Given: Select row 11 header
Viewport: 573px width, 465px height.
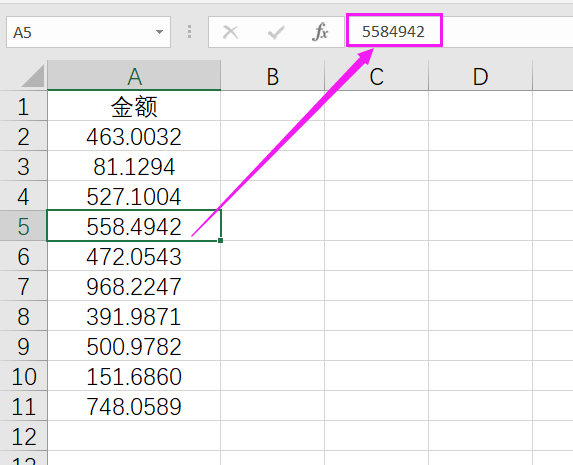Looking at the screenshot, I should pyautogui.click(x=23, y=406).
